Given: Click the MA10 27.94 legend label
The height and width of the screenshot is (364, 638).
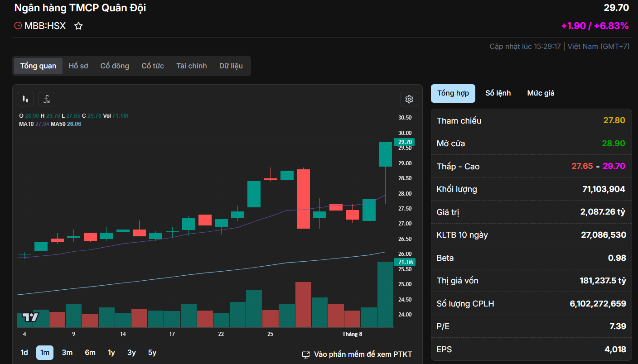Looking at the screenshot, I should [x=34, y=124].
